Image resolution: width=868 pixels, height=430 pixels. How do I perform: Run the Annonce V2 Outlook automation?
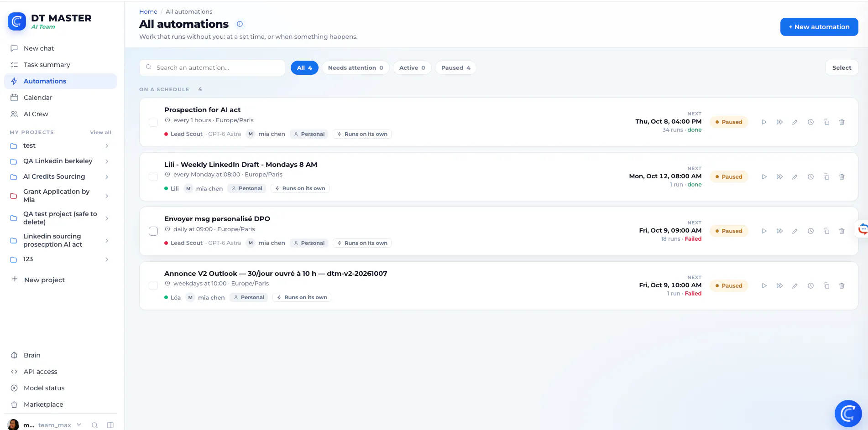click(x=764, y=286)
